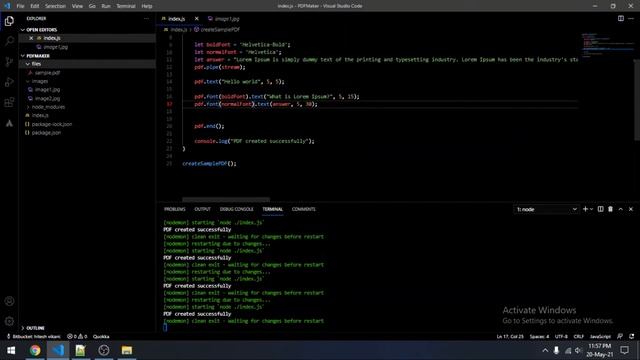640x360 pixels.
Task: Click createSamplePDF in the breadcrumb
Action: [220, 30]
